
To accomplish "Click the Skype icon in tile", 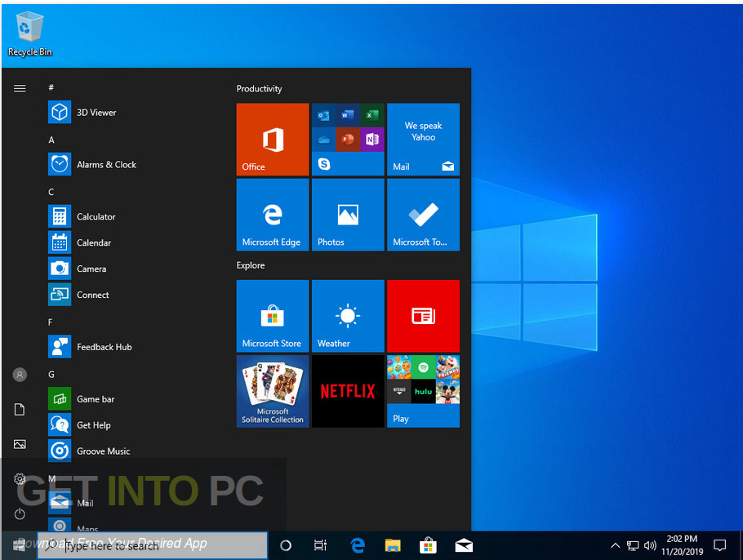I will (x=324, y=164).
